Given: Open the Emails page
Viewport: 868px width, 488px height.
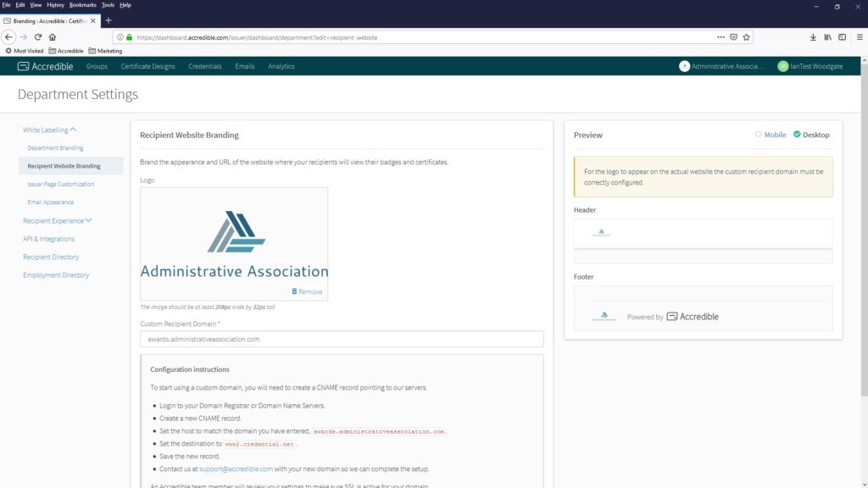Looking at the screenshot, I should coord(245,66).
